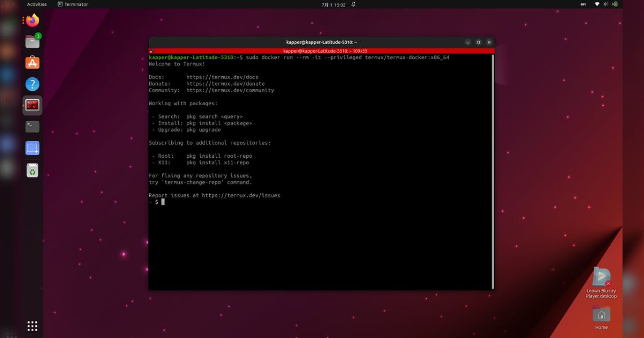Open the Help application in the dock
The image size is (644, 338).
point(32,84)
